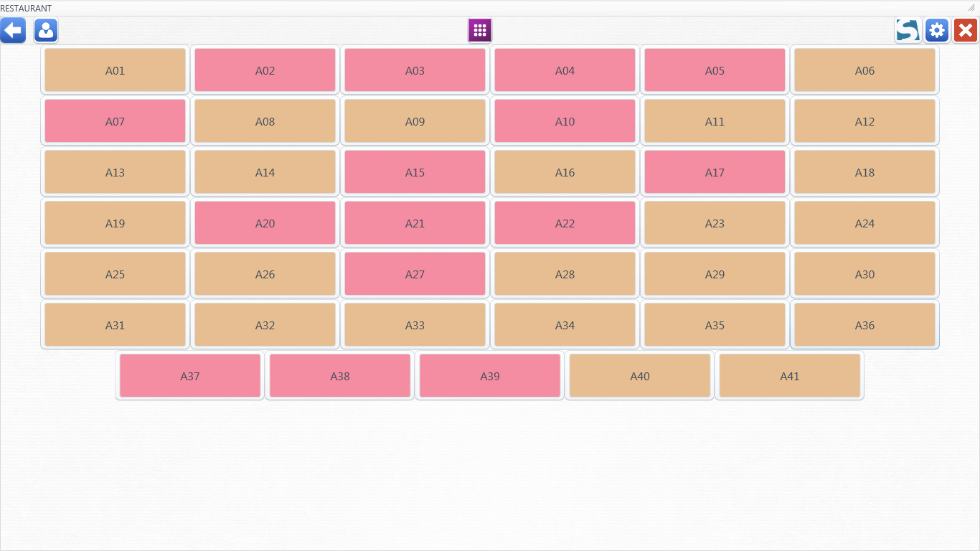Screen dimensions: 980x551
Task: Choose table A23
Action: [x=715, y=223]
